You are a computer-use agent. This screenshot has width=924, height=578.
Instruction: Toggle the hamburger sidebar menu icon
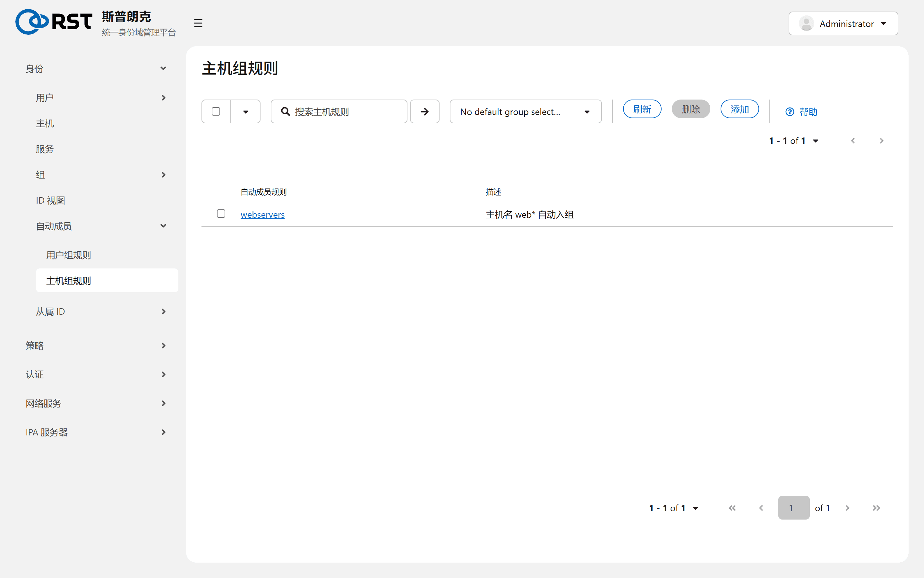pos(198,23)
